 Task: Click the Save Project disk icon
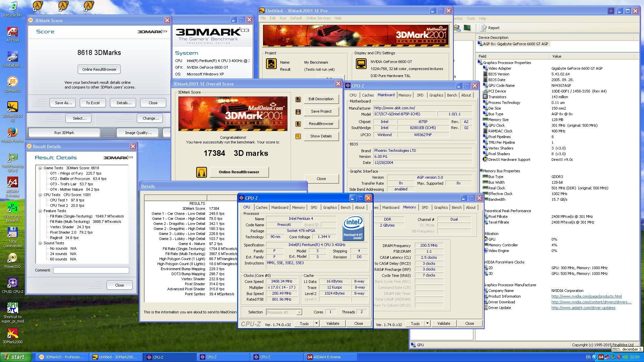click(298, 112)
